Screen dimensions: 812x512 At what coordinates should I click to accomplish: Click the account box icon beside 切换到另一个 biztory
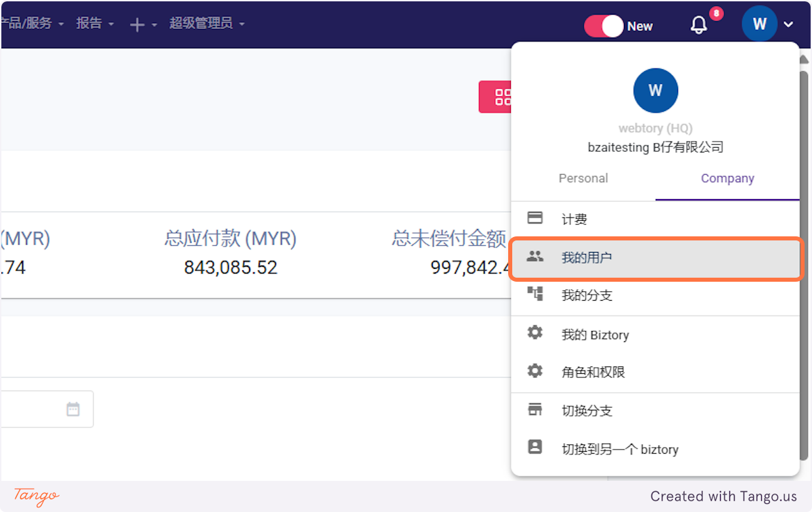pos(535,447)
